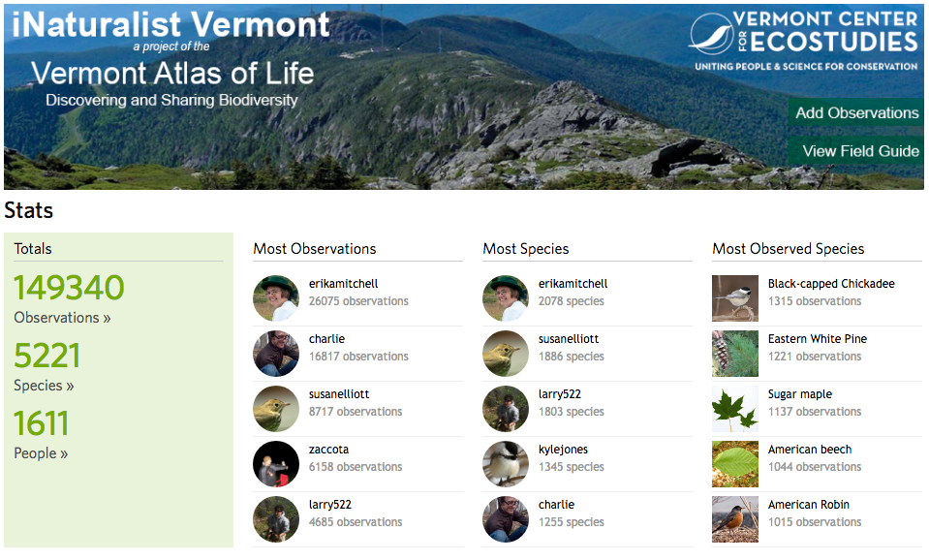Go to the People » link

(41, 453)
